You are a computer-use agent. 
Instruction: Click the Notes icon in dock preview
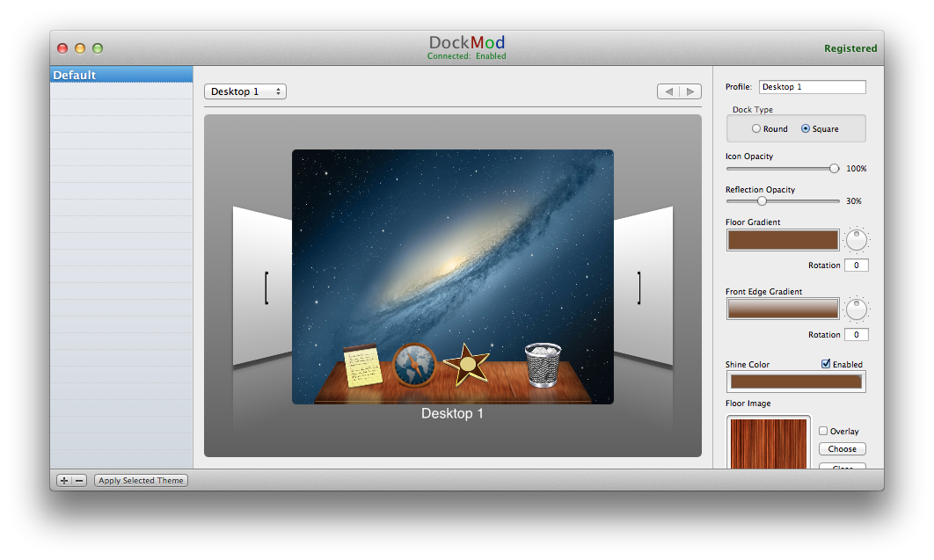(362, 366)
